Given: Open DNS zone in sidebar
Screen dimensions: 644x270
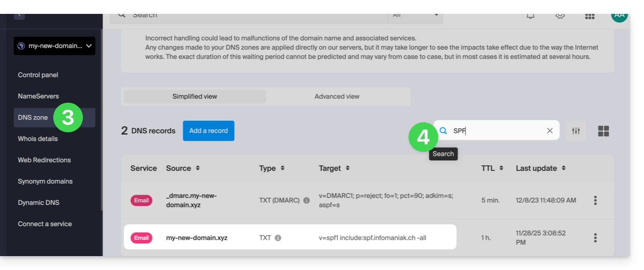Looking at the screenshot, I should [x=33, y=118].
